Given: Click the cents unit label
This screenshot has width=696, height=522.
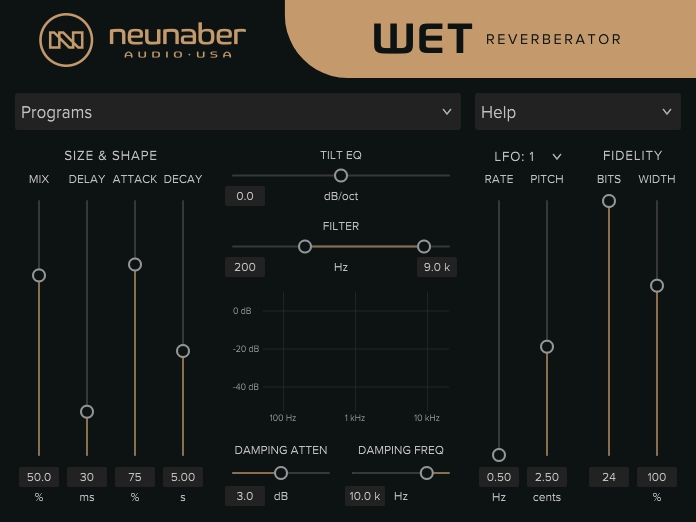Looking at the screenshot, I should click(547, 497).
